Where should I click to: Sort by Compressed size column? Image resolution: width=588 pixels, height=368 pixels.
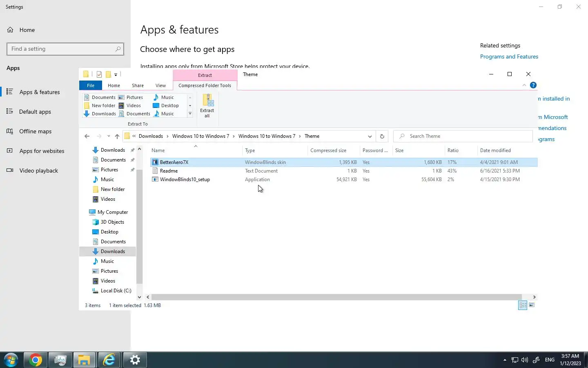[334, 150]
